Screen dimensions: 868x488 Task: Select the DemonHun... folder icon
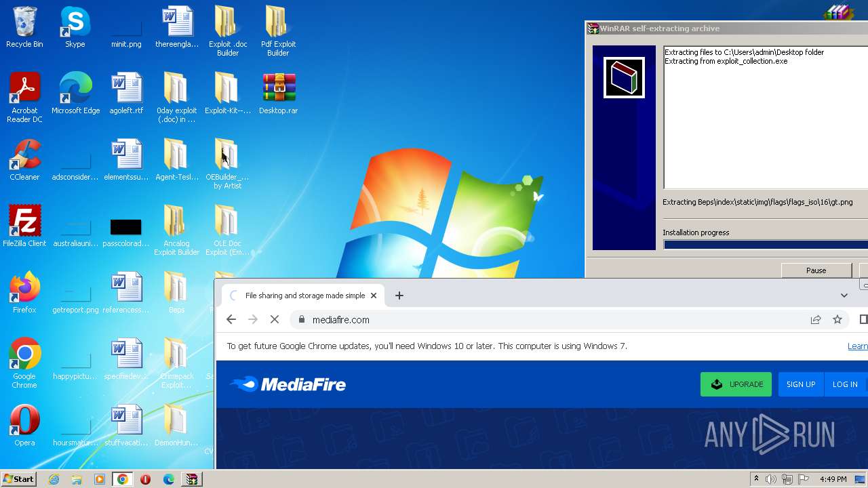[x=176, y=426]
